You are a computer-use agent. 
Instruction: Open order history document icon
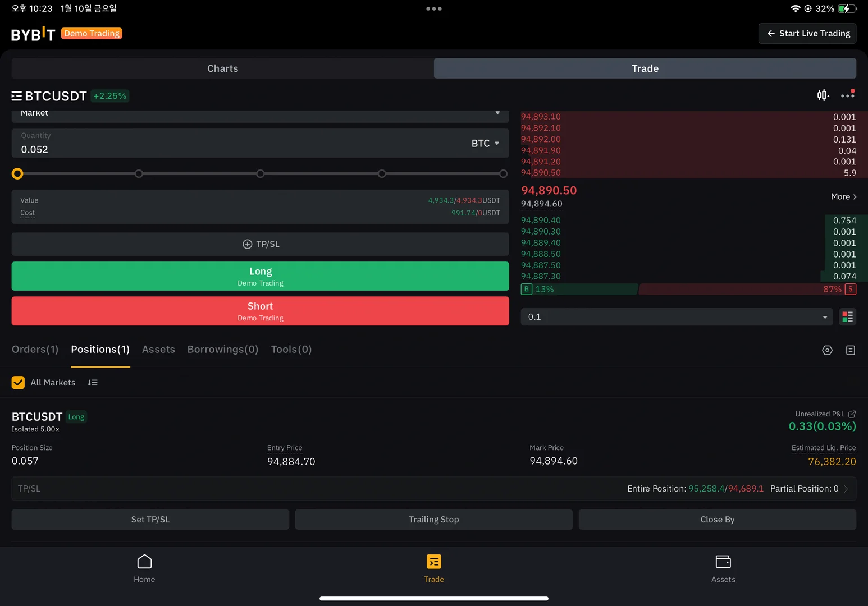(x=851, y=350)
